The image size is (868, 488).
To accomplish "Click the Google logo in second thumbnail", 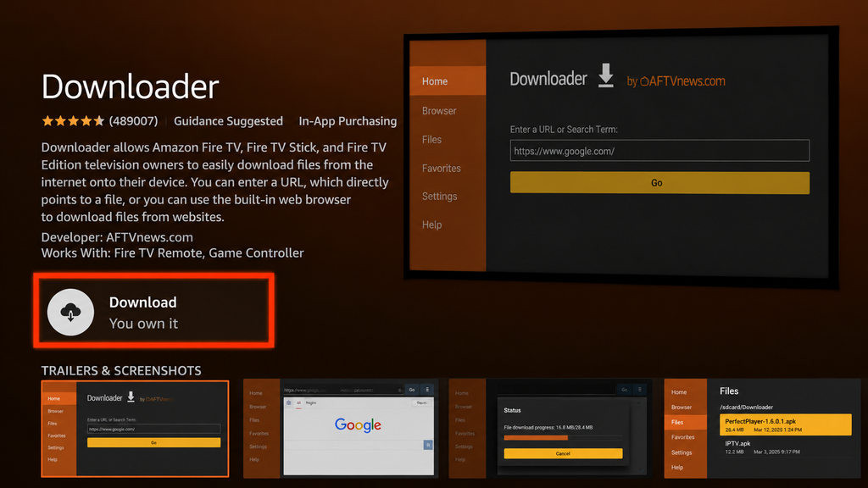I will click(359, 425).
